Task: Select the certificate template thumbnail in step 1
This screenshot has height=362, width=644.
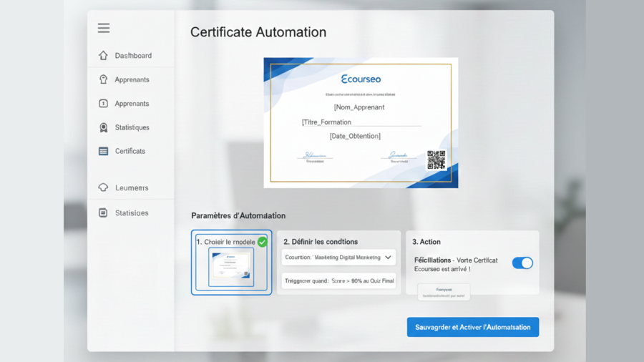Action: coord(231,267)
